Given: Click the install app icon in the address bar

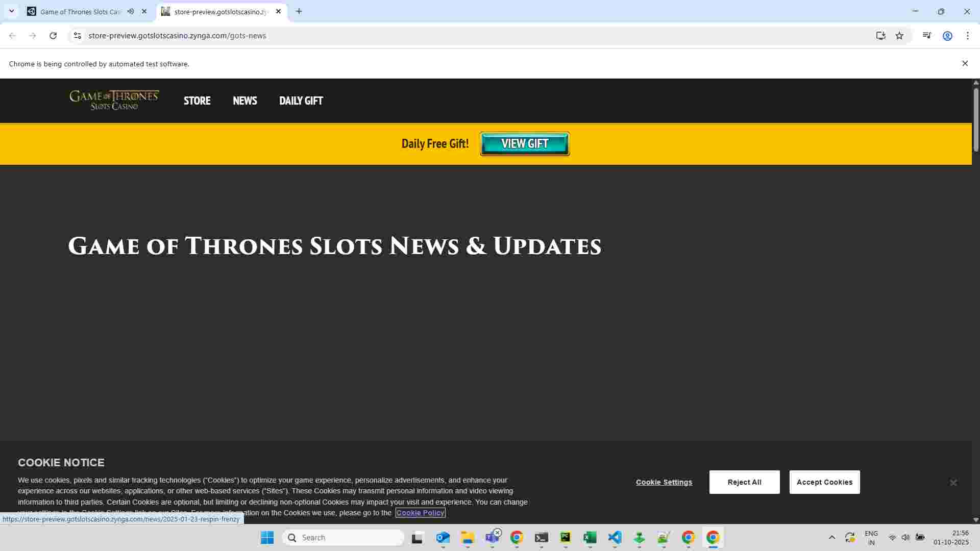Looking at the screenshot, I should [x=880, y=36].
